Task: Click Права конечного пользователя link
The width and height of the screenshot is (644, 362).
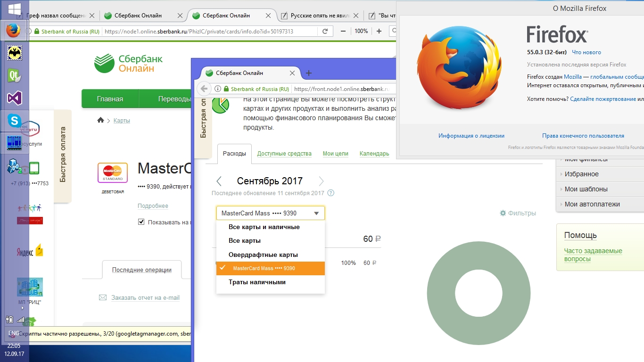Action: 583,136
